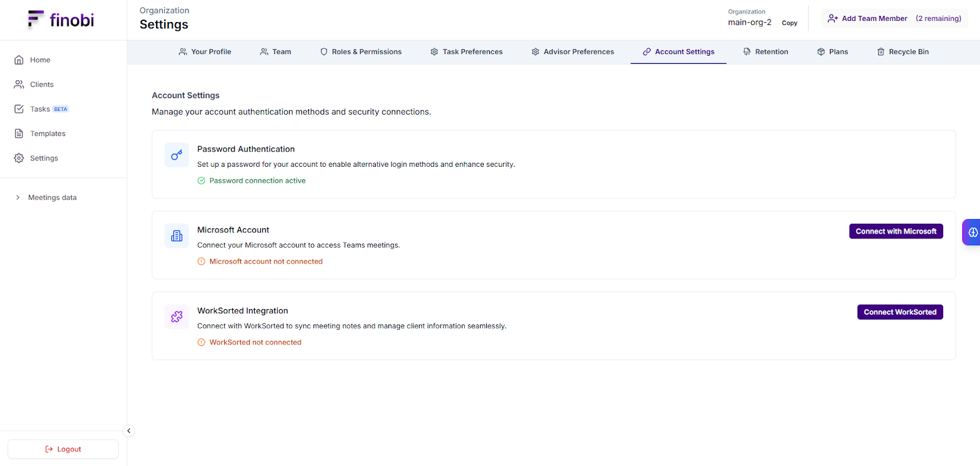Click the Plans box icon
This screenshot has height=466, width=980.
click(821, 52)
